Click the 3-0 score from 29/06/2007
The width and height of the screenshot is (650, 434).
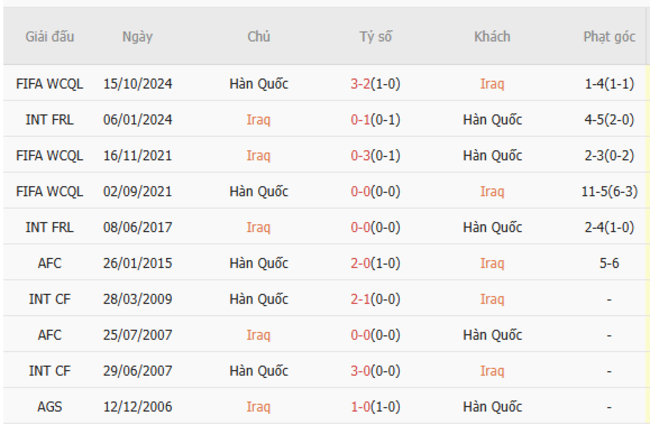(361, 371)
